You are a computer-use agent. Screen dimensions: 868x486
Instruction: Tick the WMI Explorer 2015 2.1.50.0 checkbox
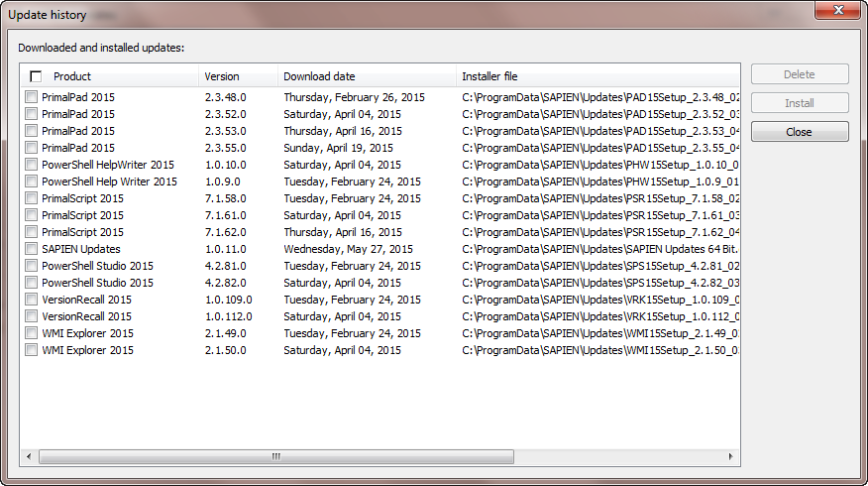click(x=31, y=350)
